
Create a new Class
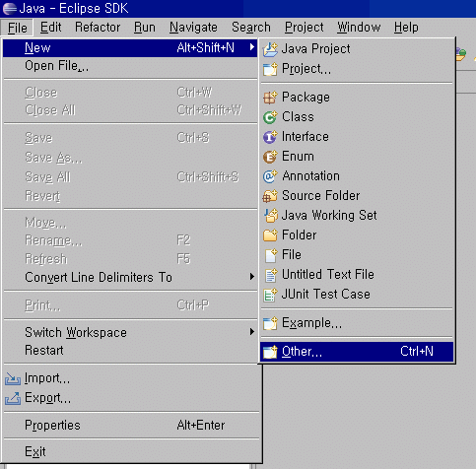point(357,117)
